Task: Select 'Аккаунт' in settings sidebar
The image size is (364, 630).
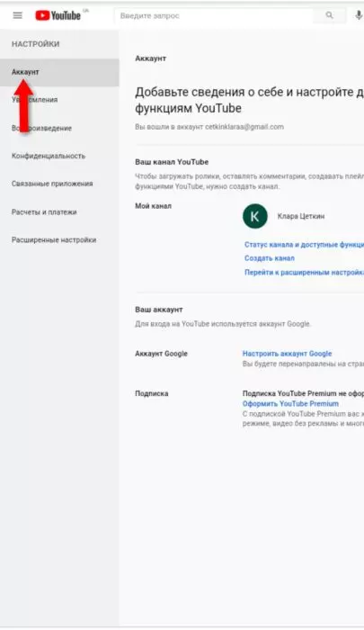Action: tap(59, 72)
